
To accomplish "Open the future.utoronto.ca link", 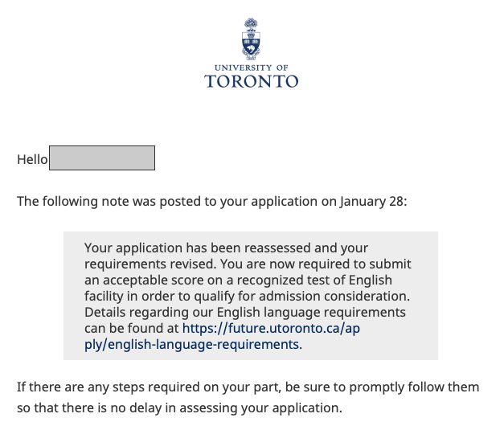I will click(x=271, y=328).
